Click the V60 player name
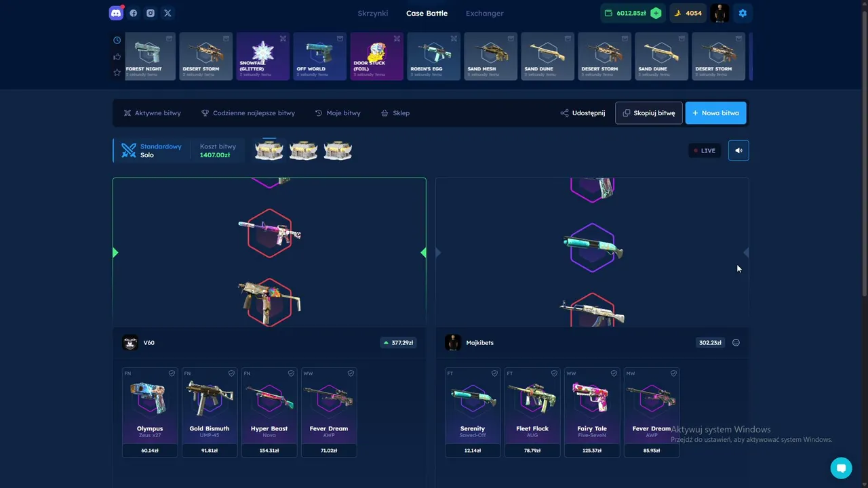This screenshot has height=488, width=868. tap(149, 343)
